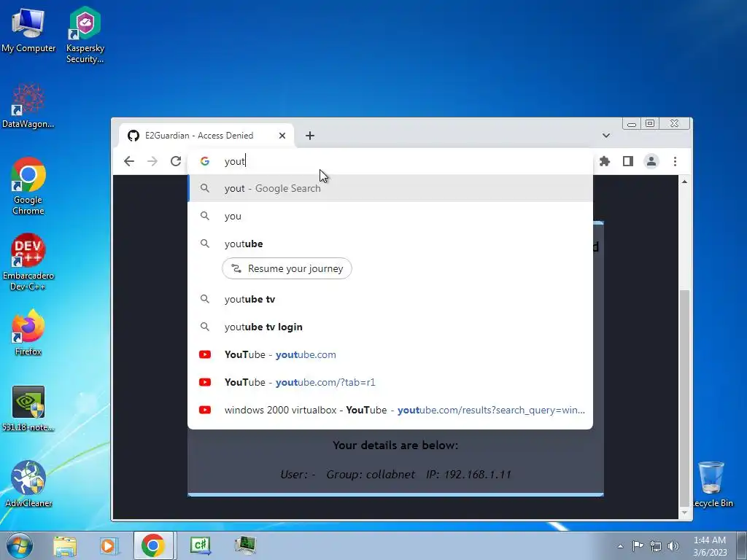Click the 'IP: 192.168.1.11' text
This screenshot has width=747, height=560.
468,474
